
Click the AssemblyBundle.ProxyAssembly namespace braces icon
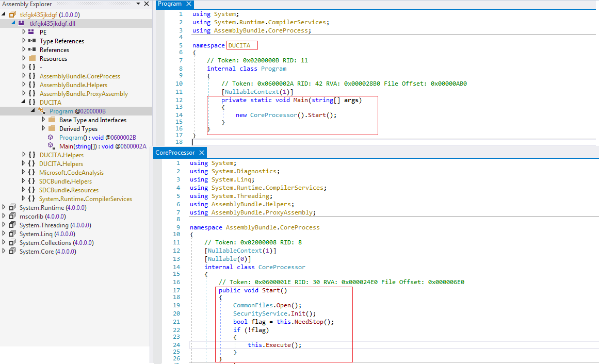(x=32, y=94)
